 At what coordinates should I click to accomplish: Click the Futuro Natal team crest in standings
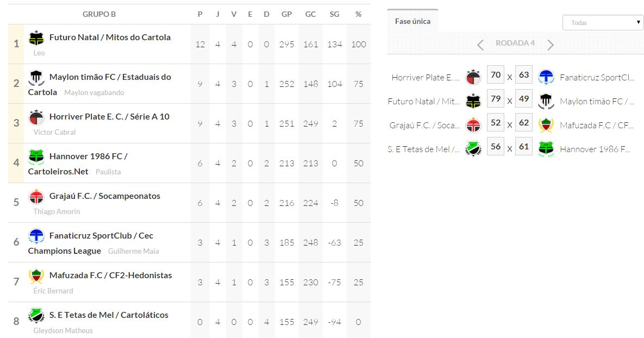(36, 38)
